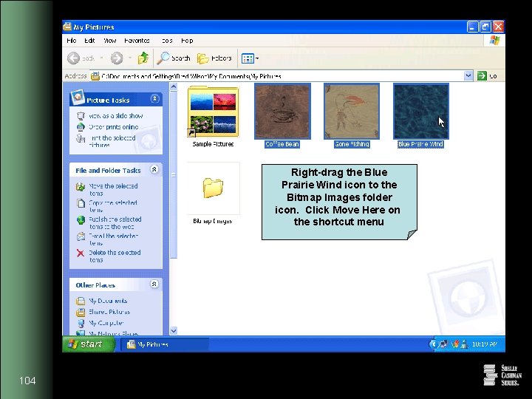
Task: Click the task pane scroll down arrow
Action: (x=174, y=330)
